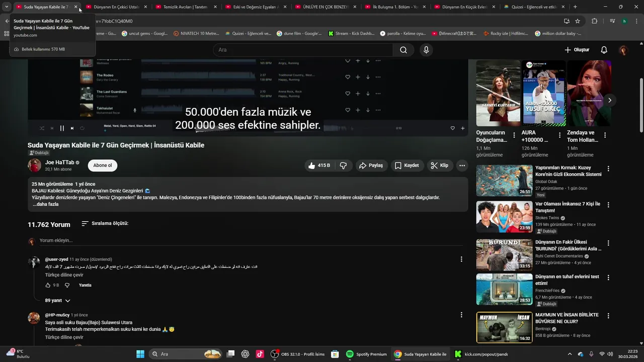Open options for MAYMUN VE İNSAN video
644x362 pixels.
click(608, 316)
